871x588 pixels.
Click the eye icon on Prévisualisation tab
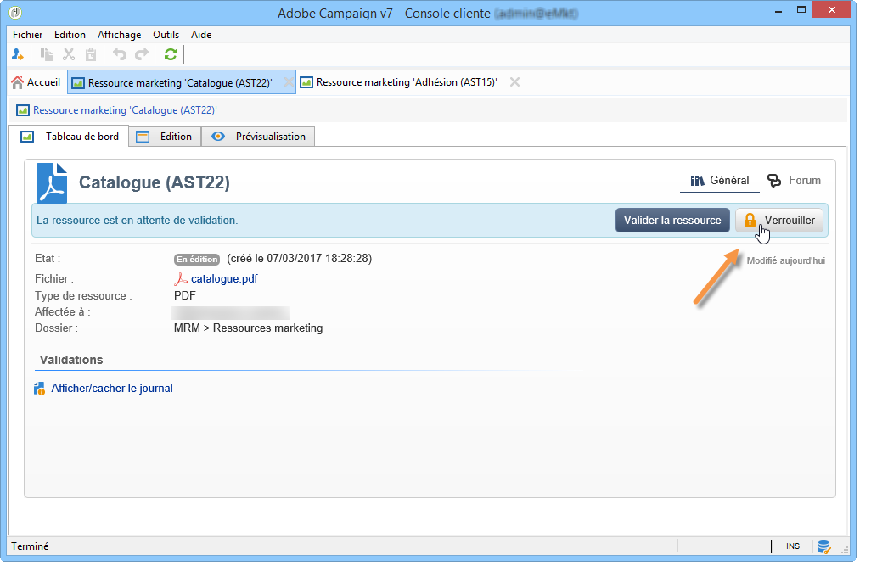218,137
